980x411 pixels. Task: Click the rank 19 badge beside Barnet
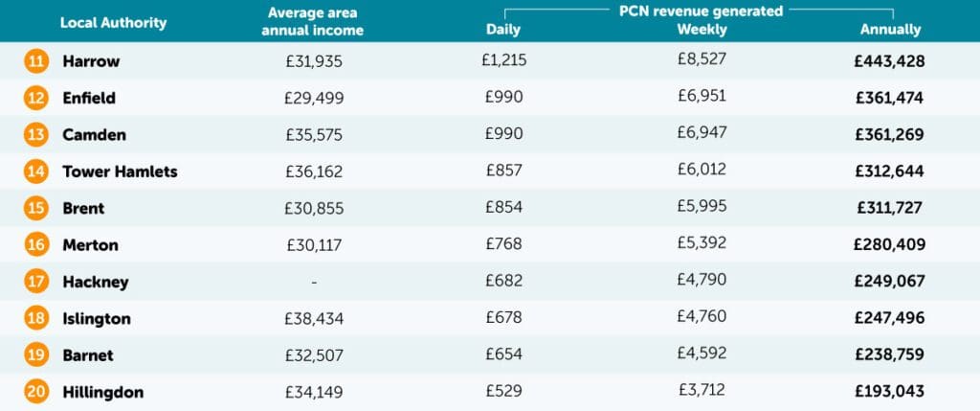36,354
